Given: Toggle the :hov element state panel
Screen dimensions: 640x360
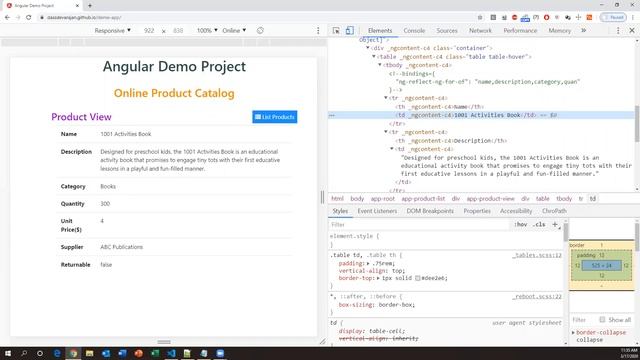Looking at the screenshot, I should click(x=521, y=224).
